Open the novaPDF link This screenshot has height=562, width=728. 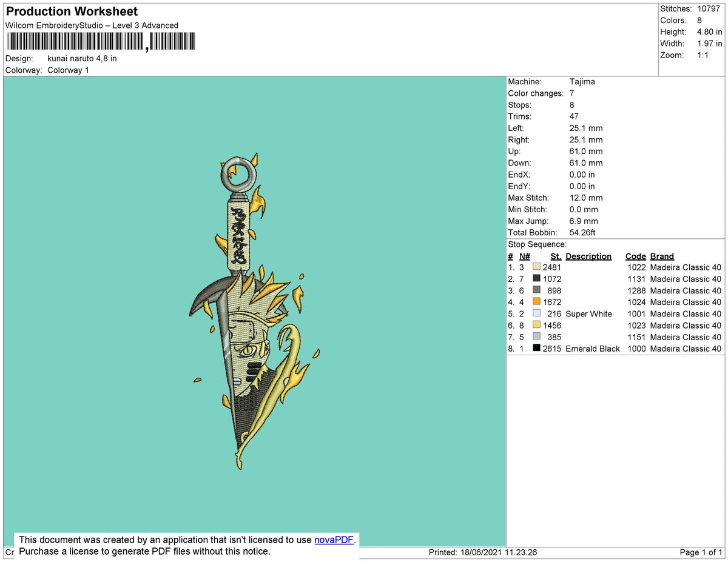[x=334, y=540]
